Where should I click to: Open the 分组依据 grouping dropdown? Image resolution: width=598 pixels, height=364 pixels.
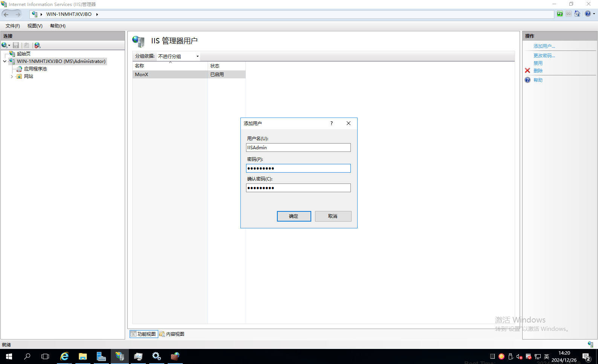pos(178,56)
